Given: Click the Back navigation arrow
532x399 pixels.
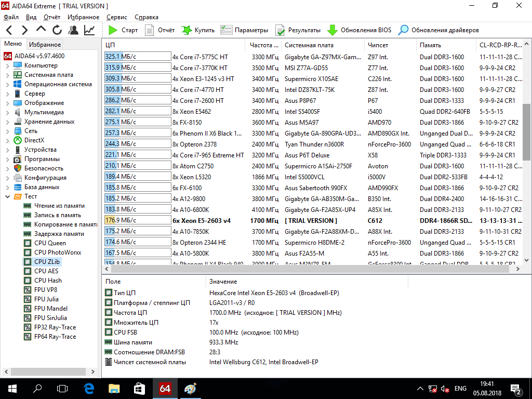Looking at the screenshot, I should [x=9, y=30].
